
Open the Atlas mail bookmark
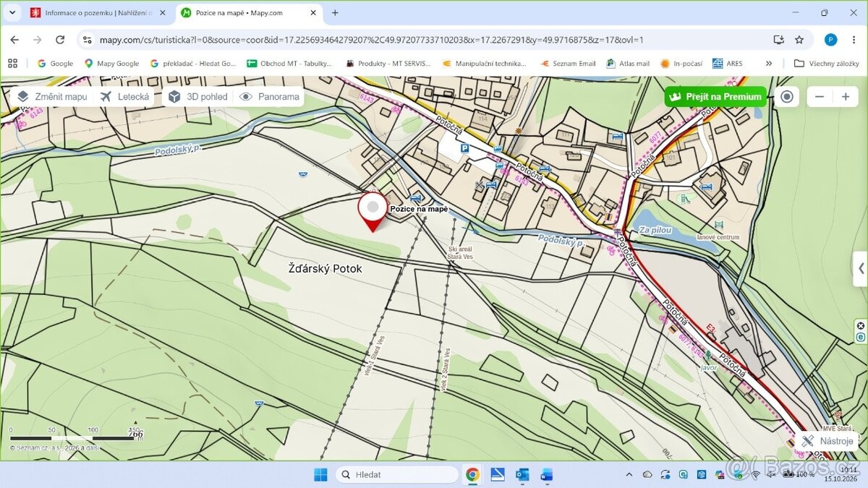point(628,64)
